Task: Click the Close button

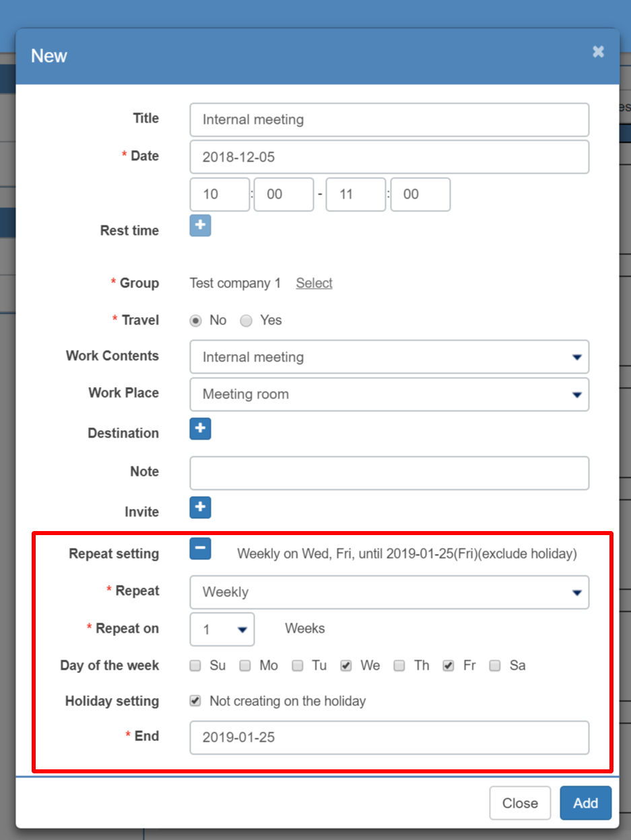Action: tap(519, 803)
